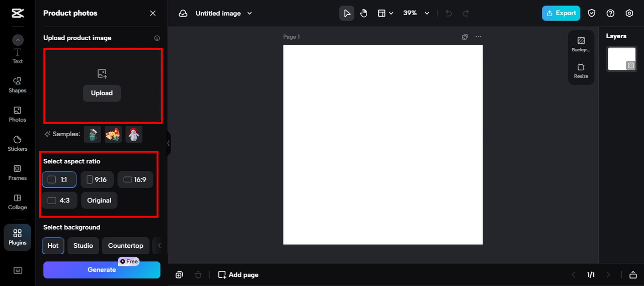Viewport: 644px width, 286px height.
Task: Select the hand pan tool
Action: tap(364, 14)
